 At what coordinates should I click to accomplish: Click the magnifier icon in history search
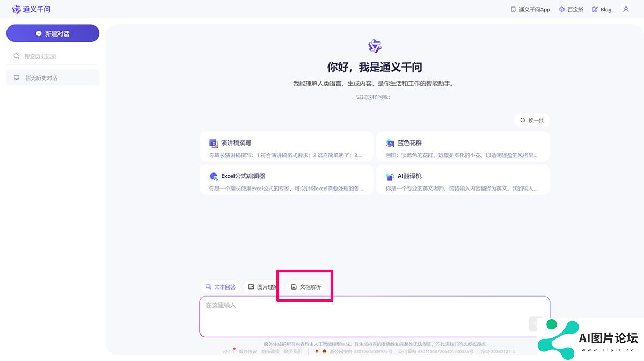click(x=17, y=56)
